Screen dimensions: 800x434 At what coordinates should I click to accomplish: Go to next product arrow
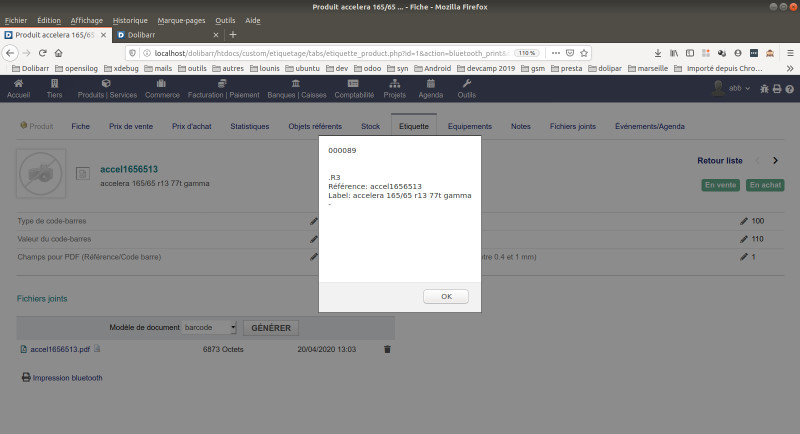(775, 160)
